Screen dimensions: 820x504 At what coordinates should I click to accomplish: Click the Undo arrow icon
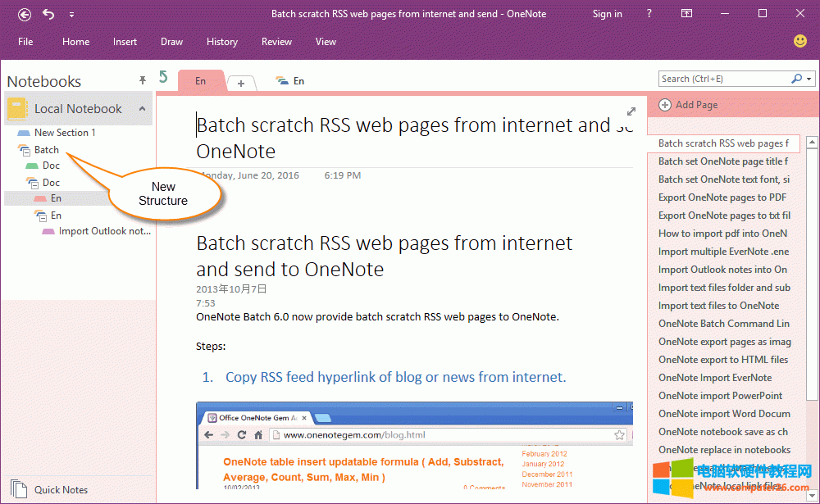click(x=48, y=14)
